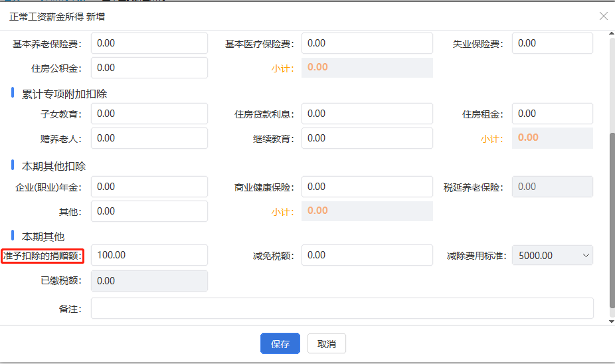
Task: Focus the 基本医疗保险费 input field
Action: coord(367,43)
